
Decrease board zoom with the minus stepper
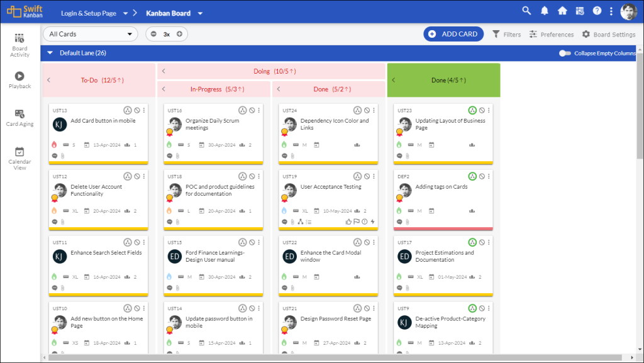tap(154, 33)
